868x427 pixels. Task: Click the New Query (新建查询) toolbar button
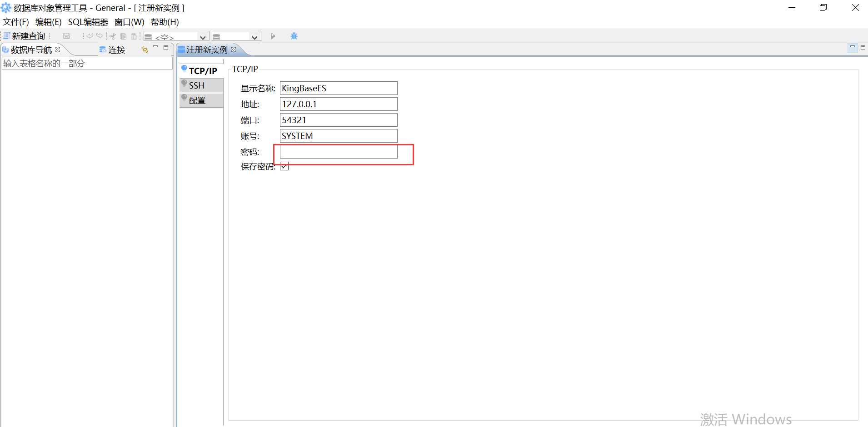(x=24, y=36)
